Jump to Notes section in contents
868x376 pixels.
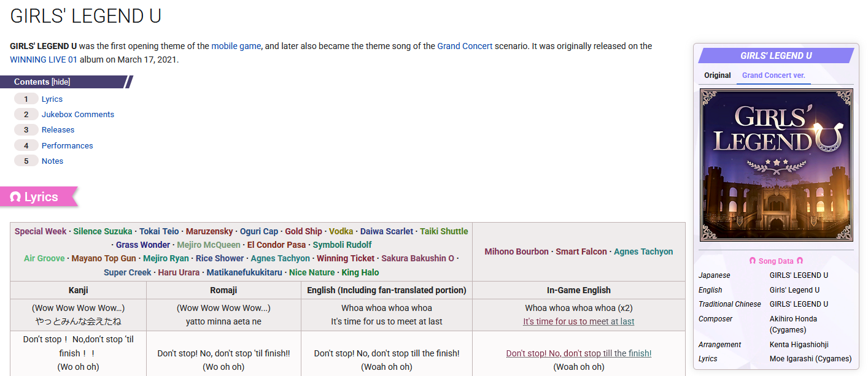pos(52,161)
